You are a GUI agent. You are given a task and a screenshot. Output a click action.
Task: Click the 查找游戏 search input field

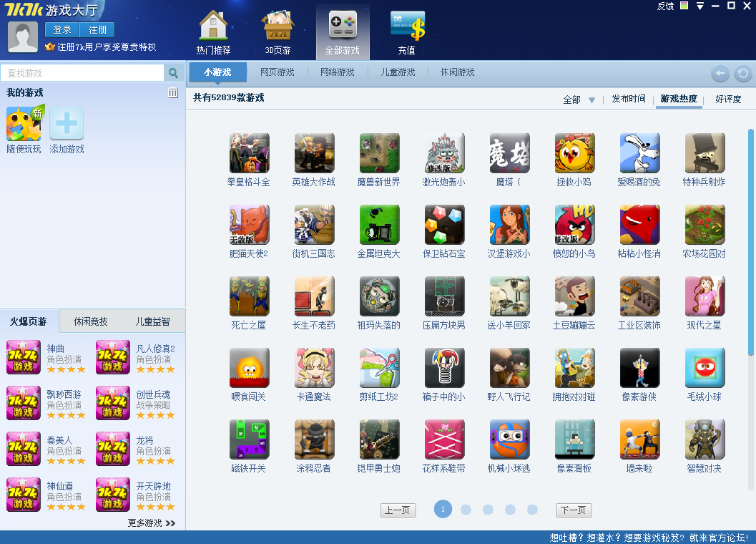tap(82, 73)
